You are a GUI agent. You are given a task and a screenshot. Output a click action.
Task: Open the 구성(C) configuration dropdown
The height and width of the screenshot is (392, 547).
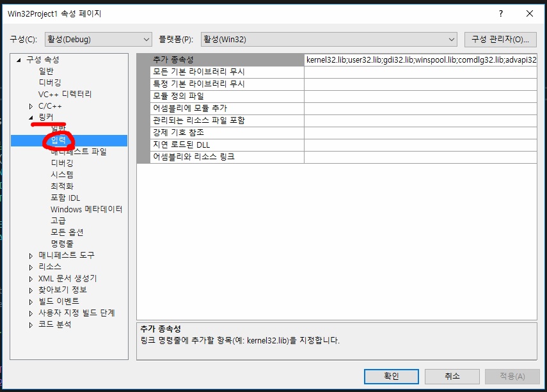tap(99, 40)
